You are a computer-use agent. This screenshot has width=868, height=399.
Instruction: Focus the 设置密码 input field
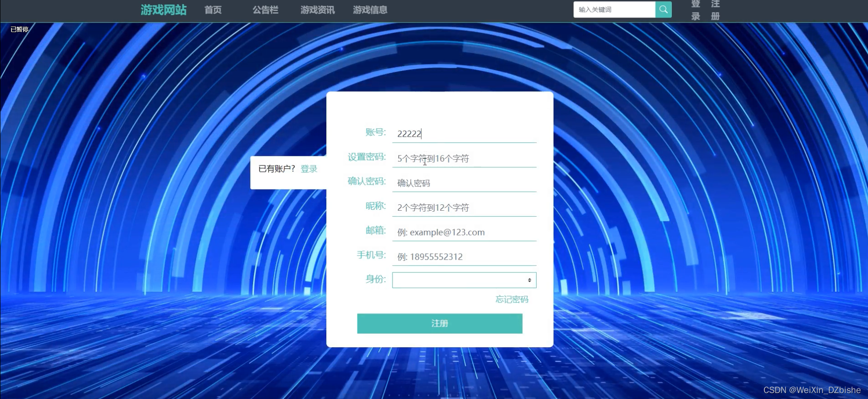point(464,159)
